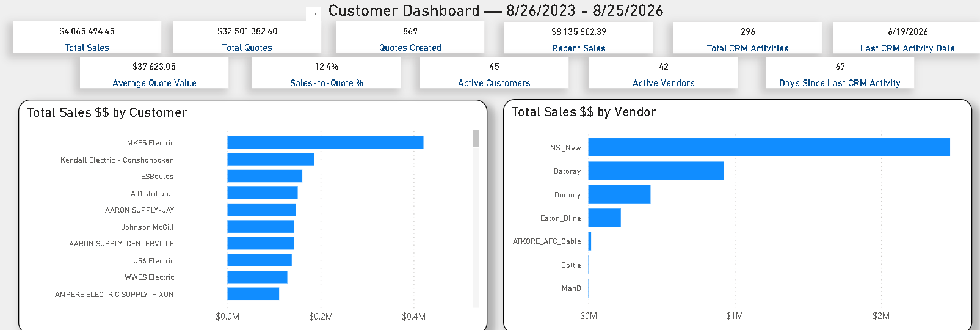The image size is (980, 330).
Task: Click the ManB axis label
Action: 572,288
